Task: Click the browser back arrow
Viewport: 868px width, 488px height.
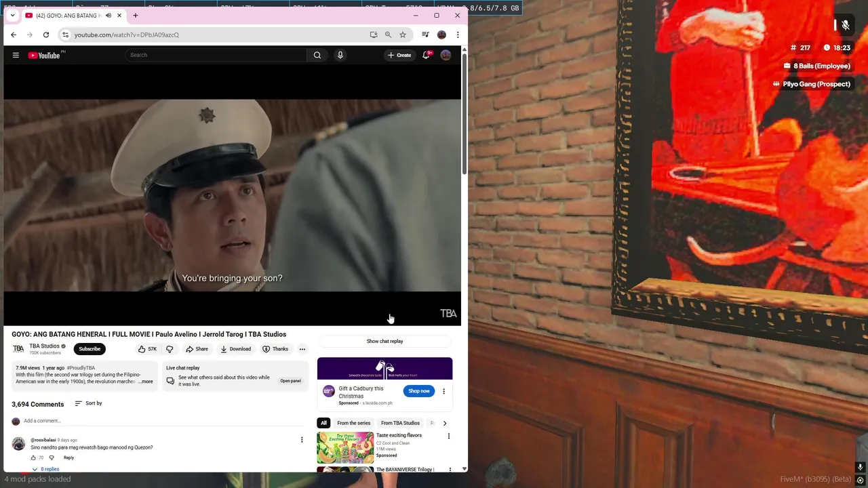Action: (14, 35)
